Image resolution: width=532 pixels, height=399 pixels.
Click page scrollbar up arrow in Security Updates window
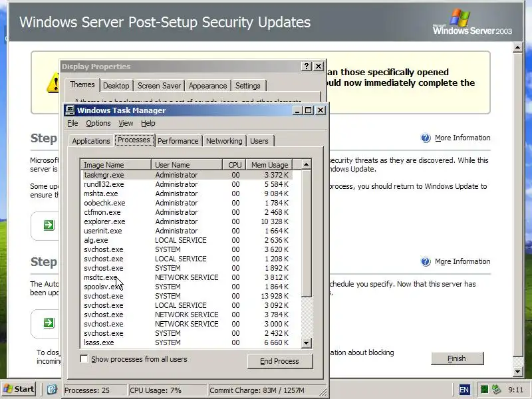[517, 47]
